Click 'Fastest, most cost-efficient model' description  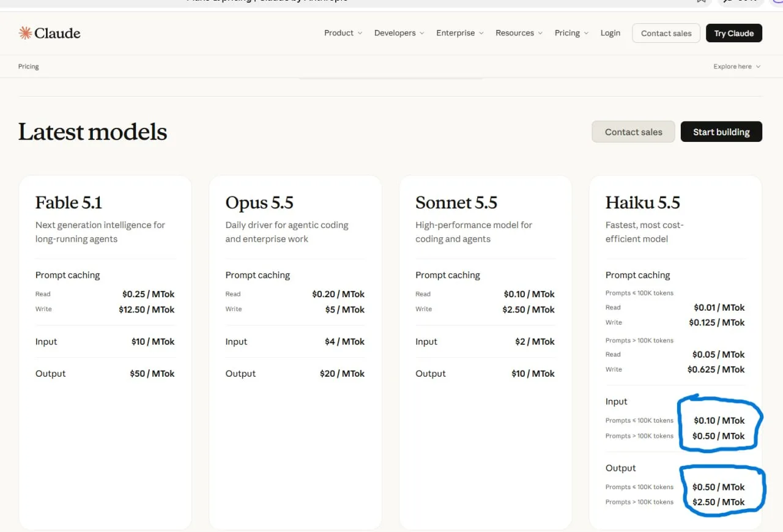645,232
